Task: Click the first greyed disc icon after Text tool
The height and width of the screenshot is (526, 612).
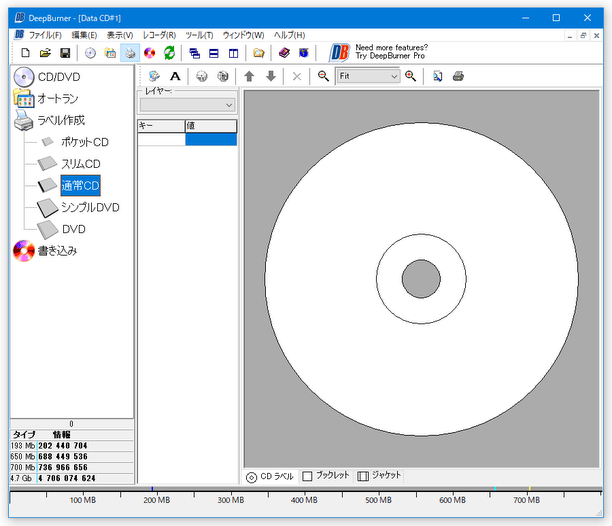Action: pyautogui.click(x=201, y=76)
